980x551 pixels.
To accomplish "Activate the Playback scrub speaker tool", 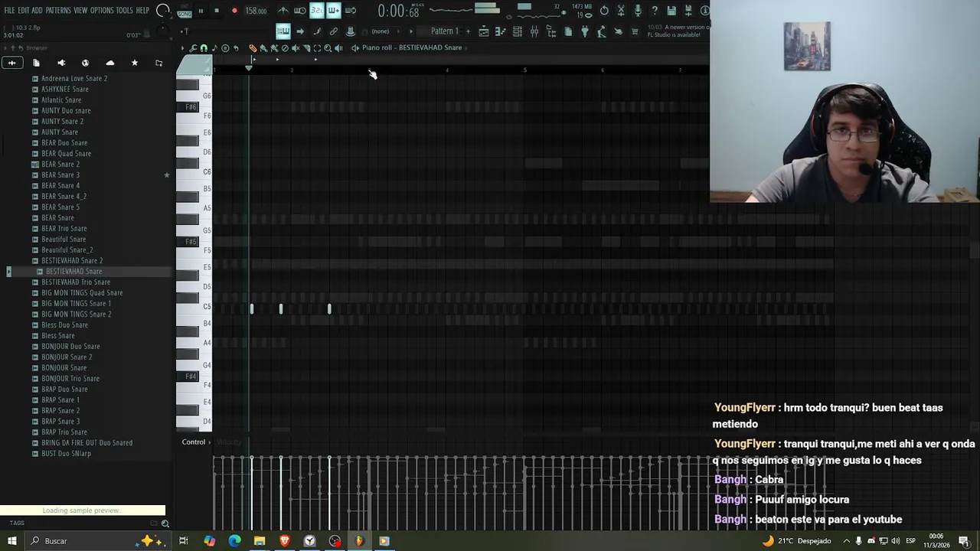I will click(x=339, y=47).
